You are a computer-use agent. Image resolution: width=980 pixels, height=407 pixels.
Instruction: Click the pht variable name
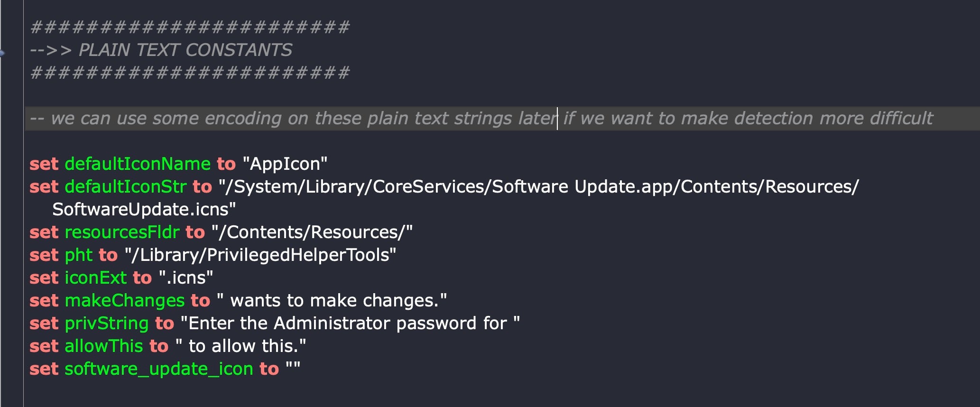tap(79, 255)
